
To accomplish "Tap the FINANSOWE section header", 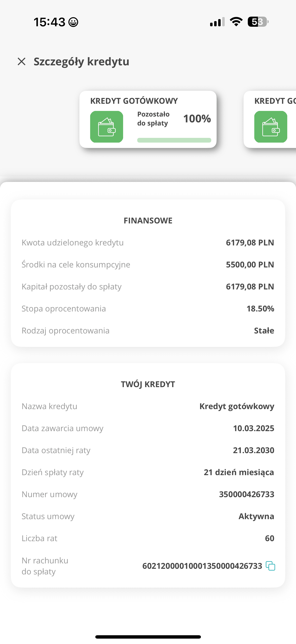I will click(148, 221).
